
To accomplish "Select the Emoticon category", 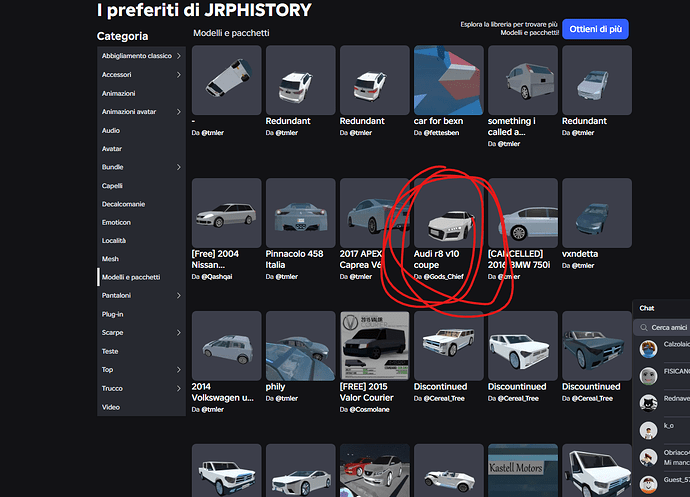I will [141, 222].
